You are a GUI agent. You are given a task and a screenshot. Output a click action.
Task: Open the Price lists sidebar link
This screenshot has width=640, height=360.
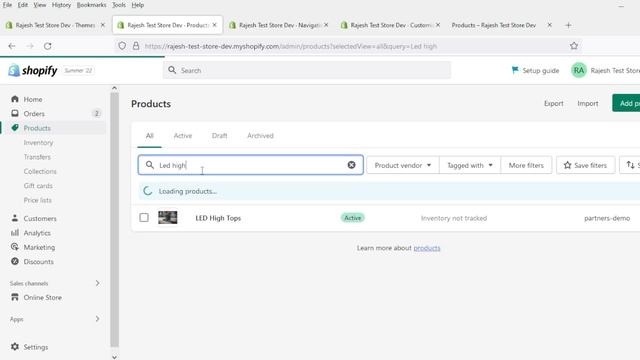[x=38, y=200]
